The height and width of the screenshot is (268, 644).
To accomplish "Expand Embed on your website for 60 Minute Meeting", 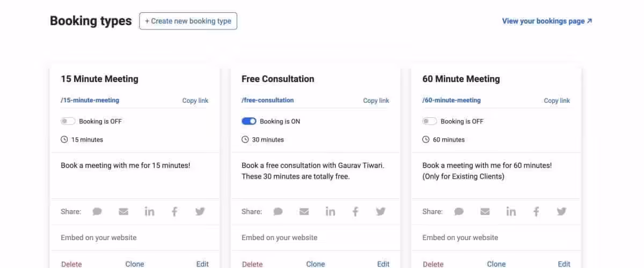I will (x=460, y=237).
